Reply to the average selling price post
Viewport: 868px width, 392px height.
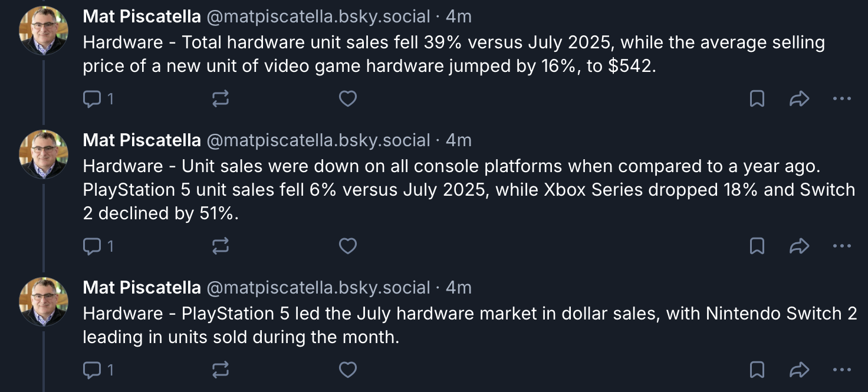click(x=98, y=99)
